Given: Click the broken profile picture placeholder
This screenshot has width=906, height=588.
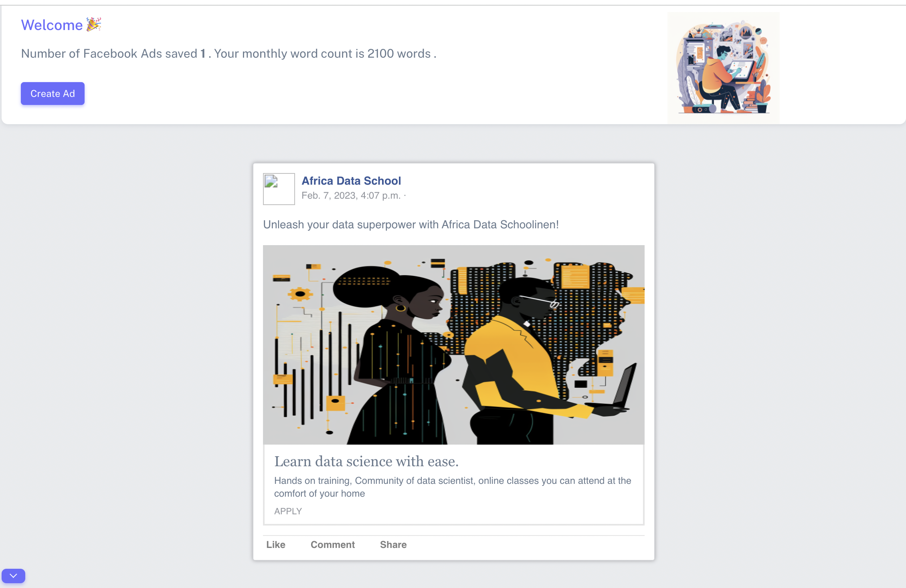Looking at the screenshot, I should (279, 189).
